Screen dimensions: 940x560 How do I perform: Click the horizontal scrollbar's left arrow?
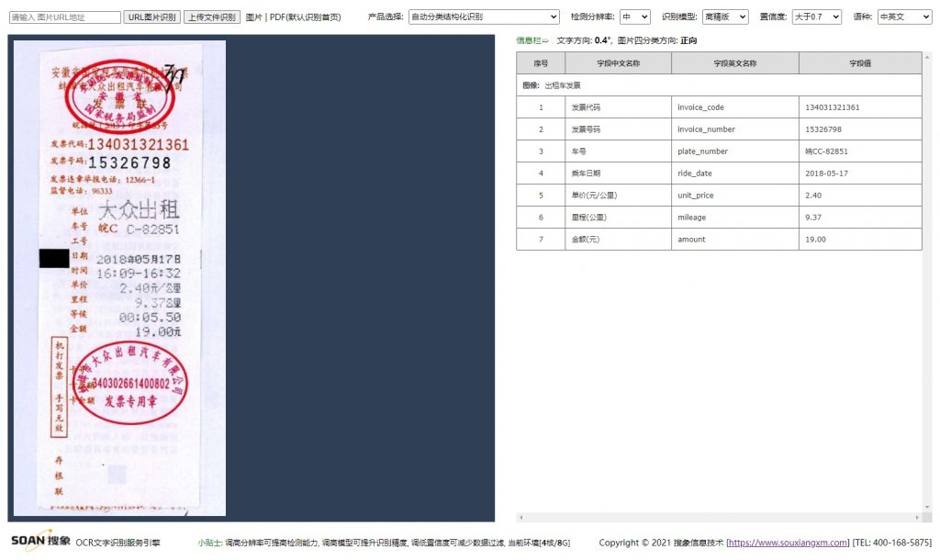520,517
